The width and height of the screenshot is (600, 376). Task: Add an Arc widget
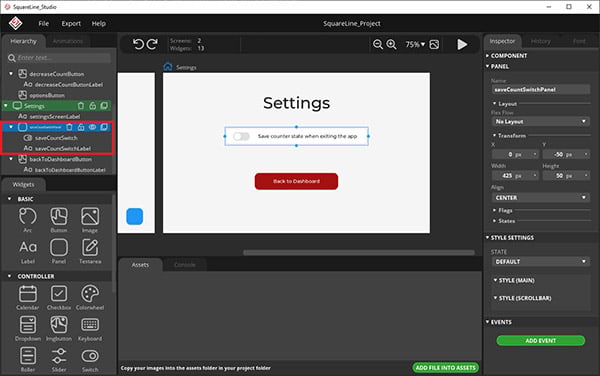(28, 220)
